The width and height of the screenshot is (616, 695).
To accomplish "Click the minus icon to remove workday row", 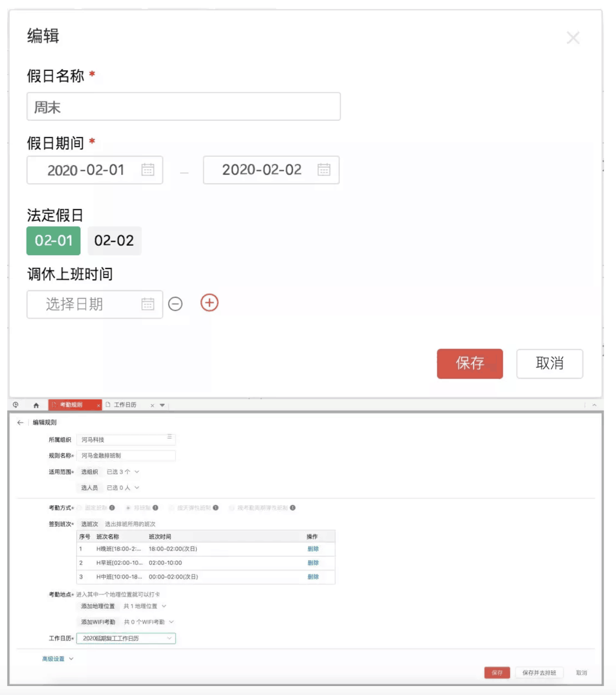I will pyautogui.click(x=175, y=304).
